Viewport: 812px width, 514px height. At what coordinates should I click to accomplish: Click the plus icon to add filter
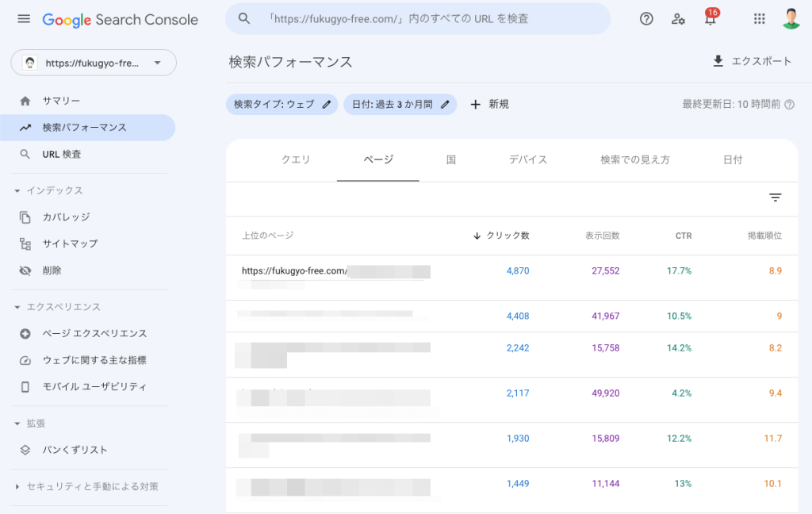(476, 105)
